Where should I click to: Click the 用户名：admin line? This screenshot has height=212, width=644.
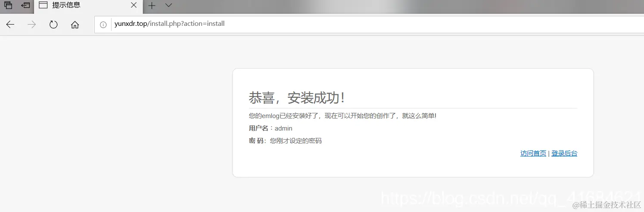coord(271,128)
